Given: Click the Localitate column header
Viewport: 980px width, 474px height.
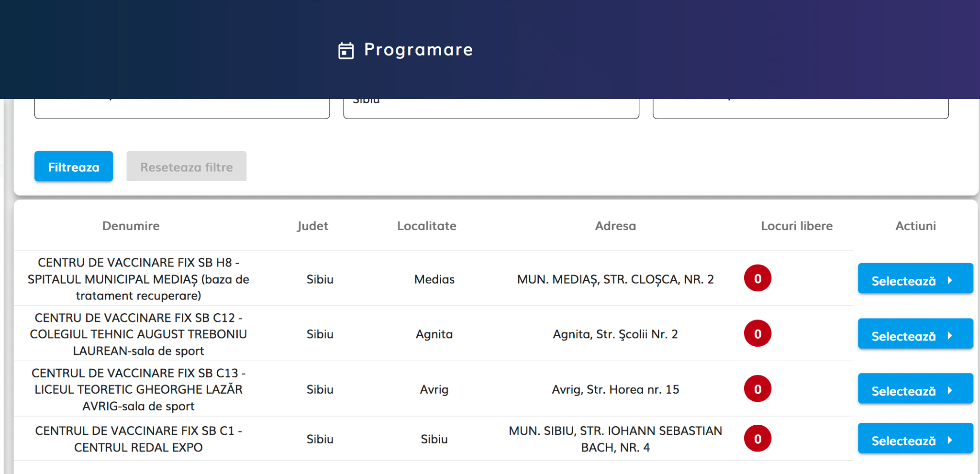Looking at the screenshot, I should tap(426, 226).
